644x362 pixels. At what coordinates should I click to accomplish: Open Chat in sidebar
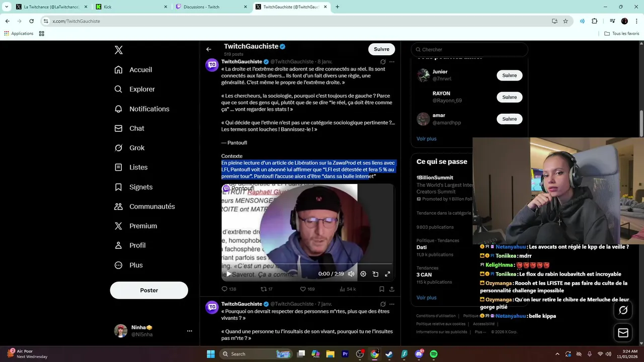129,128
